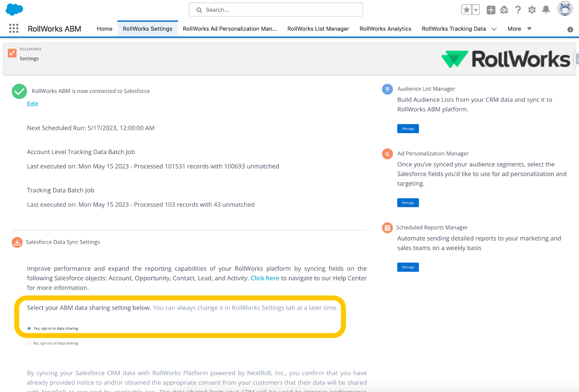Image resolution: width=579 pixels, height=392 pixels.
Task: Open the user profile avatar
Action: click(565, 9)
